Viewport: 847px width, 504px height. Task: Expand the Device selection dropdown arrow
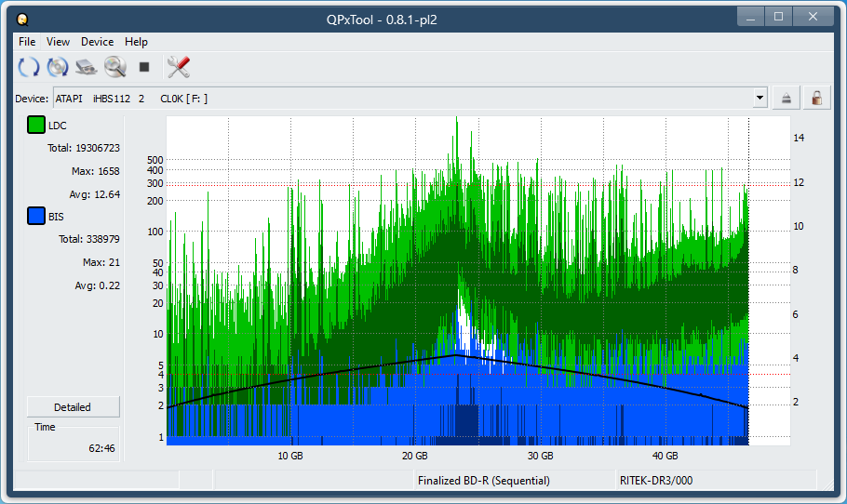pos(760,99)
